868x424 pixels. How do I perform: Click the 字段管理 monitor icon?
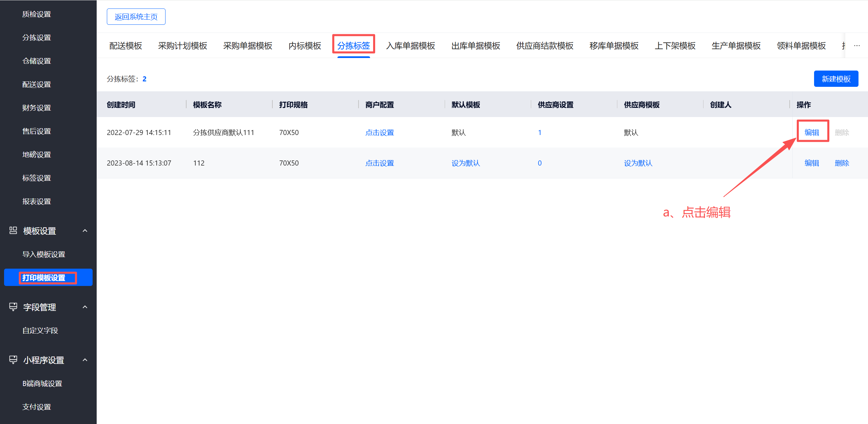click(x=13, y=307)
